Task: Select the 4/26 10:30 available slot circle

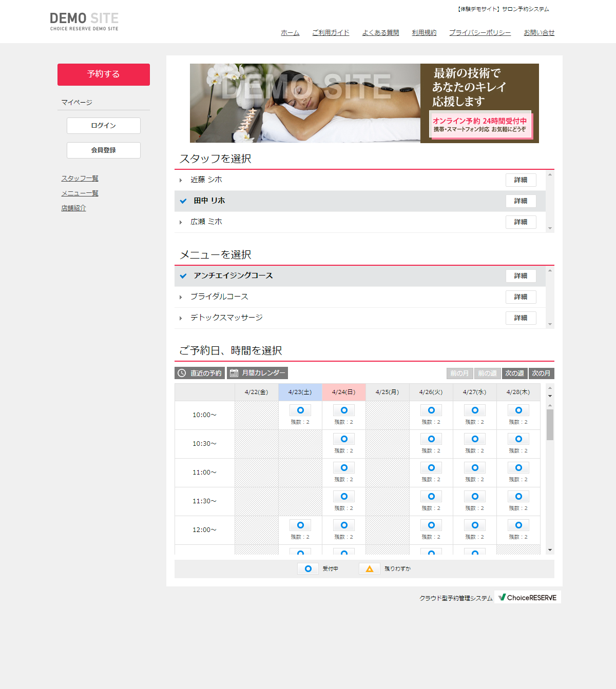Action: point(431,439)
